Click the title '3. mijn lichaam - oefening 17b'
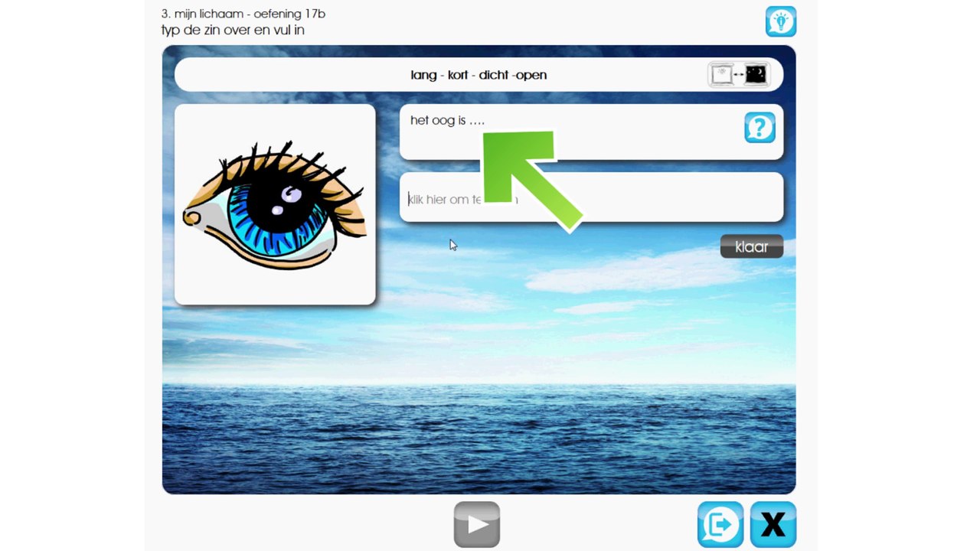This screenshot has height=551, width=980. pos(243,14)
